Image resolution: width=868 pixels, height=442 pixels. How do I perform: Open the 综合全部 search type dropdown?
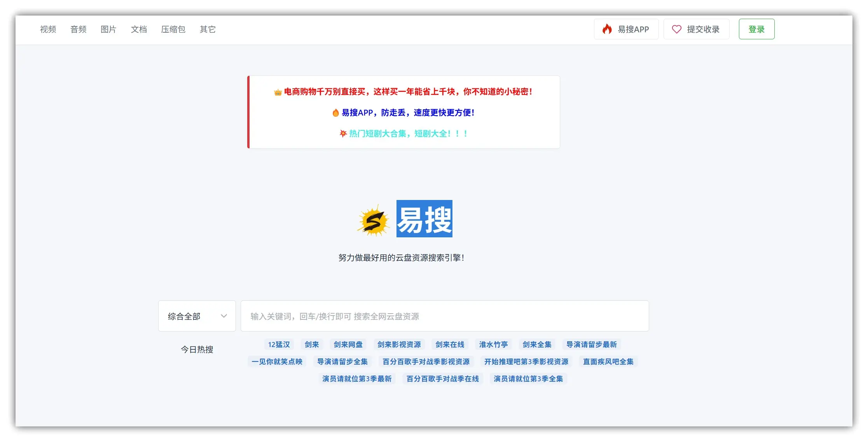tap(197, 316)
